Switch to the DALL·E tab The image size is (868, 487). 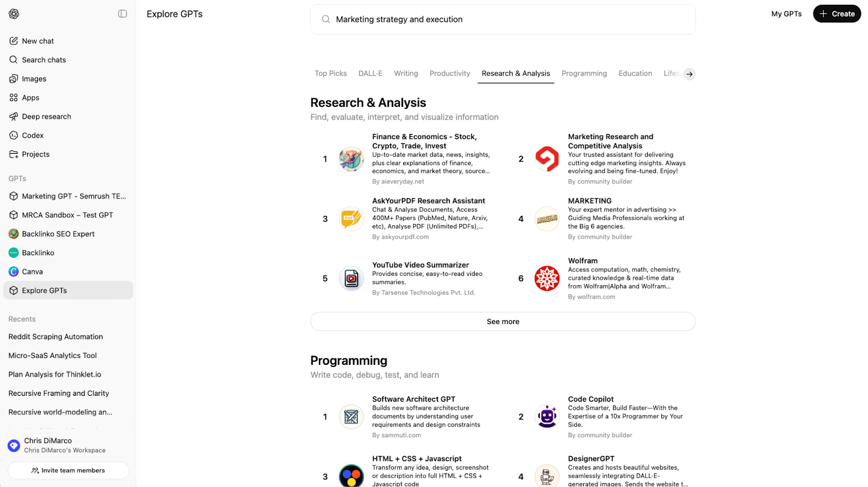[370, 73]
